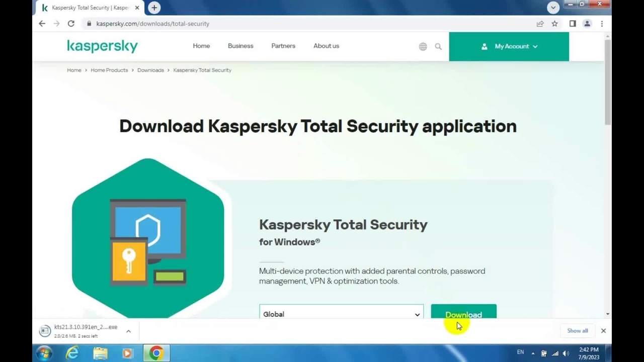Open the Windows Start menu

point(44,353)
